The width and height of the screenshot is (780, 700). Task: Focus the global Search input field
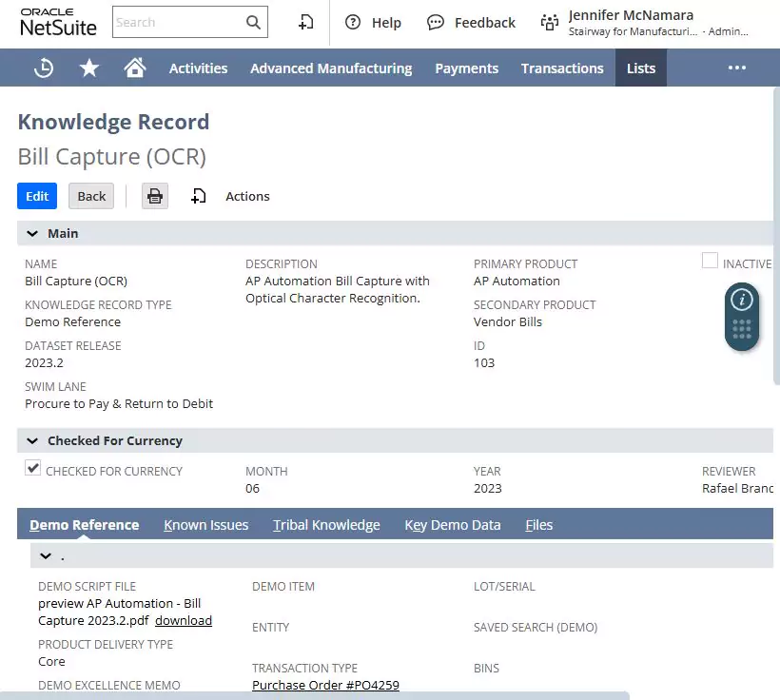(179, 22)
